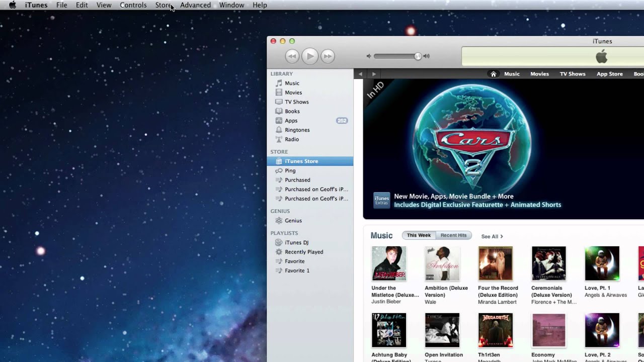Click the Genius atom icon
Viewport: 644px width, 362px height.
pyautogui.click(x=279, y=221)
